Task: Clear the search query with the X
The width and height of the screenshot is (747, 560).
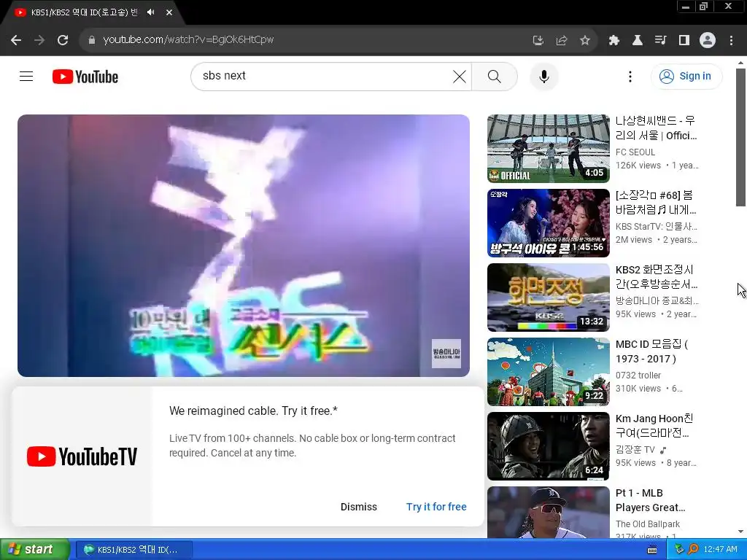Action: pyautogui.click(x=460, y=76)
